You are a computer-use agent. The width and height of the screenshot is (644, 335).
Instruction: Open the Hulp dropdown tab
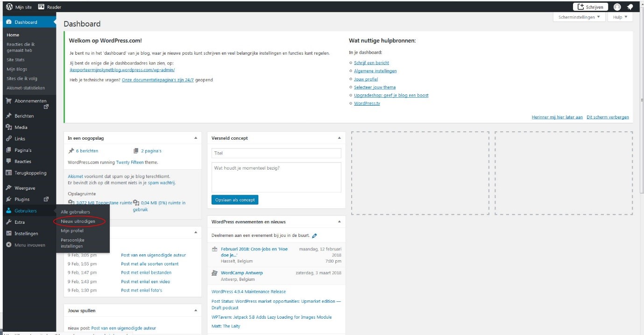tap(621, 17)
